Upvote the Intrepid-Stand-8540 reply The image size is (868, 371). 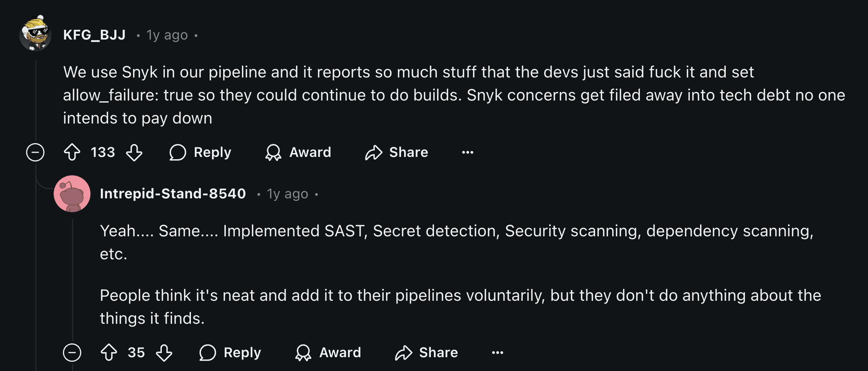pyautogui.click(x=109, y=353)
